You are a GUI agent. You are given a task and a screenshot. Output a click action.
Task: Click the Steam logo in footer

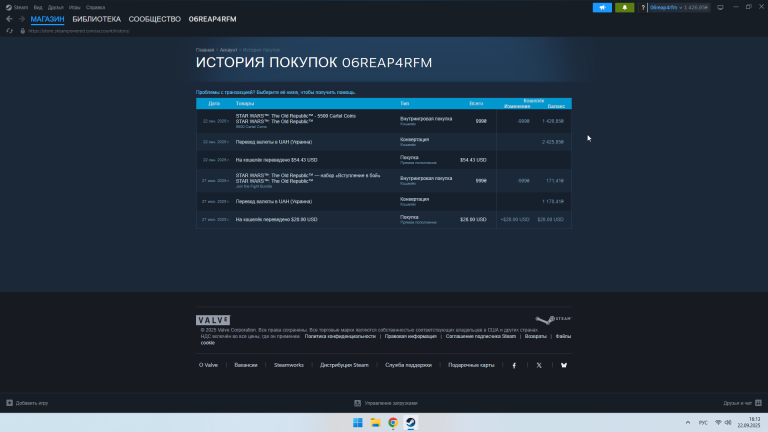click(x=553, y=319)
